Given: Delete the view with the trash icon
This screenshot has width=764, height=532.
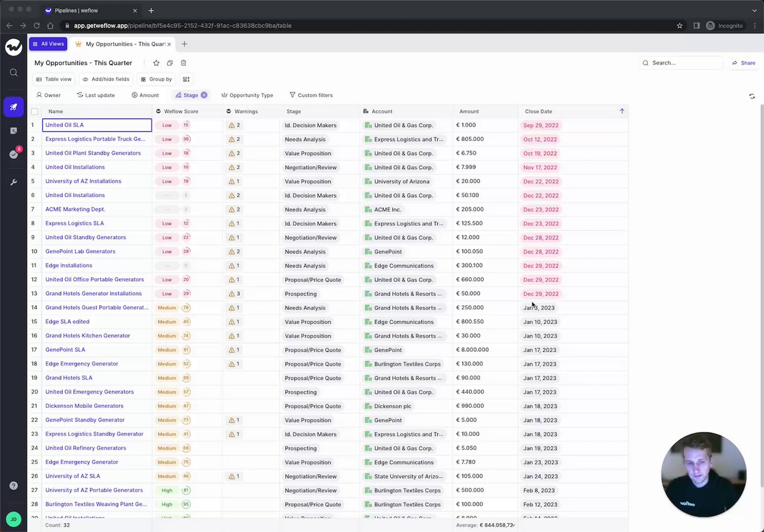Looking at the screenshot, I should coord(183,63).
